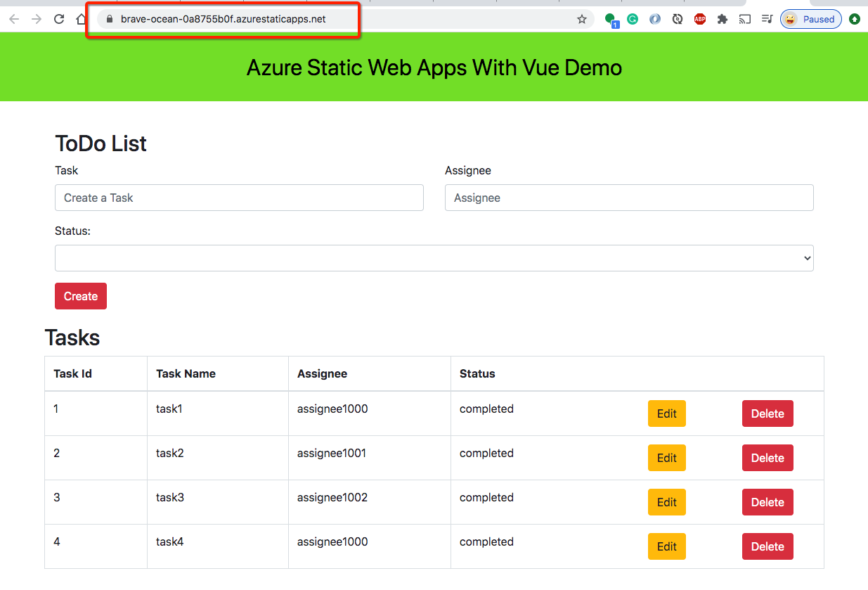
Task: Click the dark circular arrows extension icon
Action: [678, 19]
